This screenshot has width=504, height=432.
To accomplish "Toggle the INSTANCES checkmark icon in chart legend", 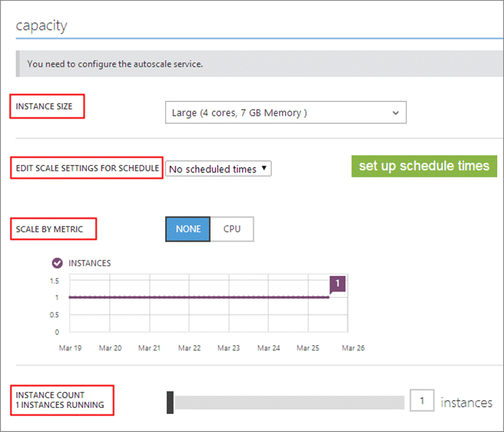I will tap(58, 263).
